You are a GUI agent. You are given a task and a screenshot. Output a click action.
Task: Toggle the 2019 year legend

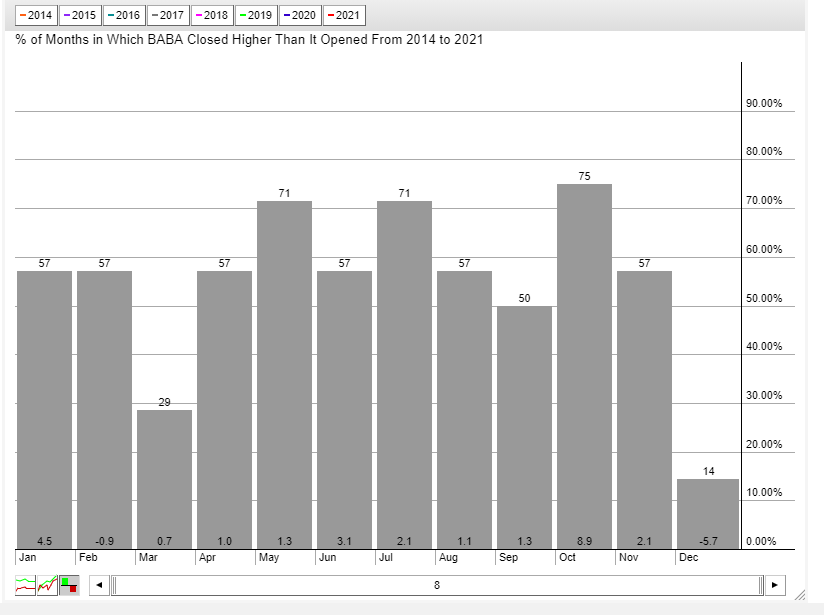(256, 15)
